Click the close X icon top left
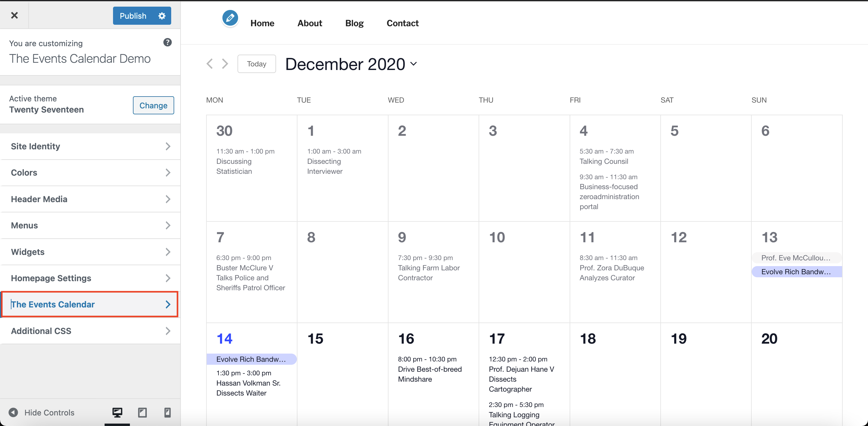The image size is (868, 426). coord(14,15)
